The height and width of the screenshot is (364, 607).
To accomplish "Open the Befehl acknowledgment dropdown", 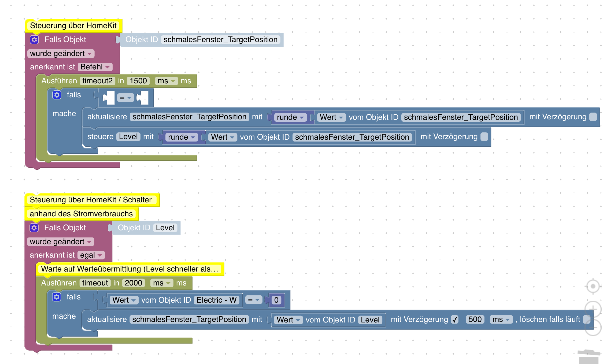I will click(x=95, y=67).
